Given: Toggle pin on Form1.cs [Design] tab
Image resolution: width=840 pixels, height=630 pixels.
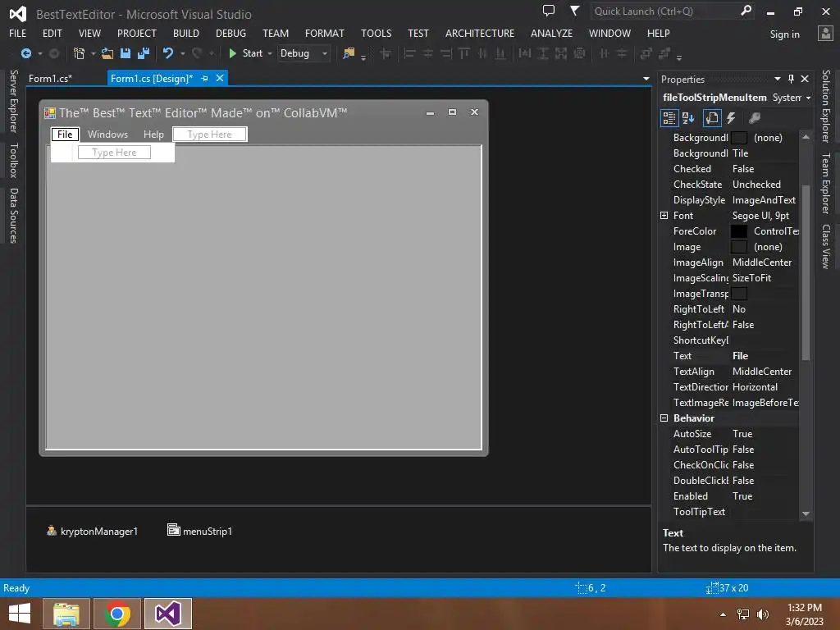Looking at the screenshot, I should coord(204,78).
